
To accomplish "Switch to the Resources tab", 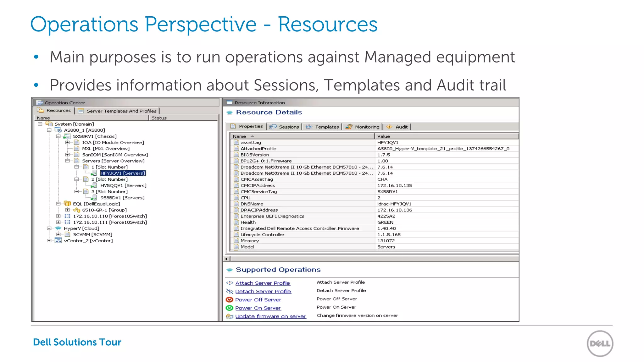I will pos(54,110).
